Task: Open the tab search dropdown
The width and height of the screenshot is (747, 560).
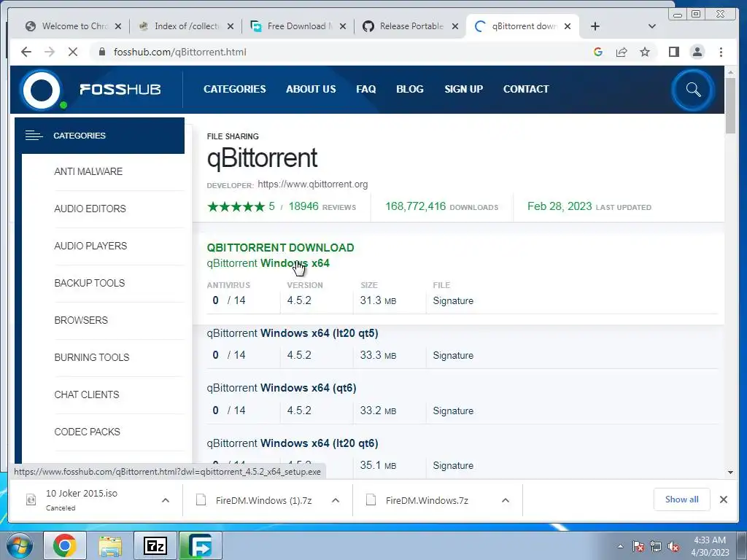Action: 652,26
